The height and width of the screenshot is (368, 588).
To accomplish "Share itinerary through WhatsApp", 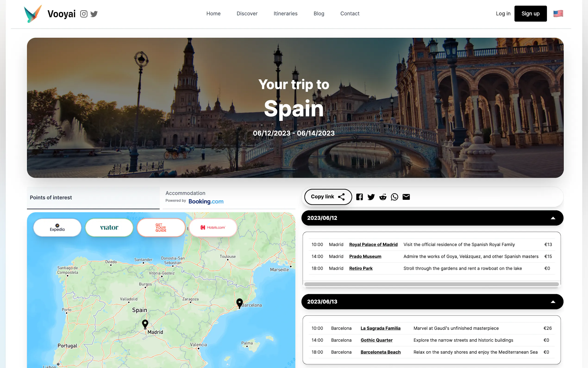I will (394, 197).
